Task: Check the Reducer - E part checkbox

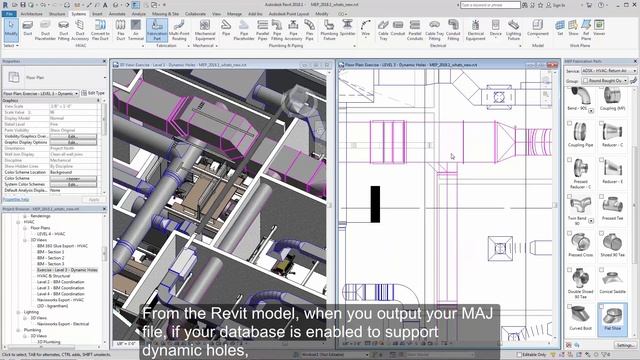Action: 601,160
